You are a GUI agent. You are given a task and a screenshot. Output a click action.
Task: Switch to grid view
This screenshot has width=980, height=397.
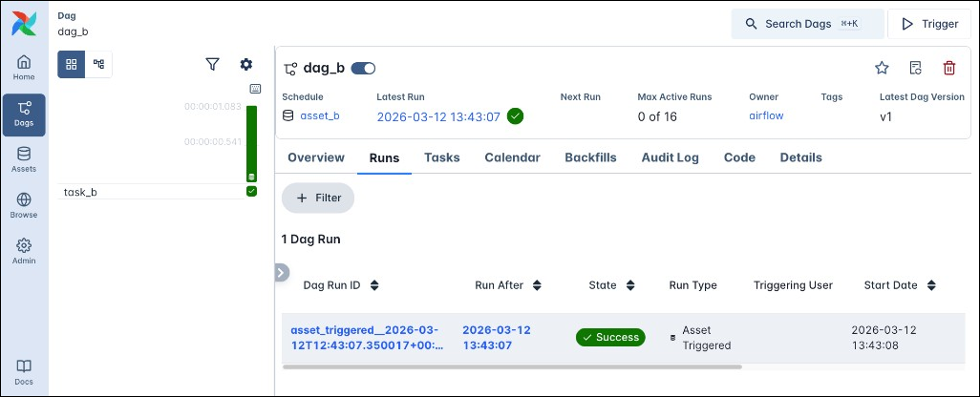coord(72,64)
